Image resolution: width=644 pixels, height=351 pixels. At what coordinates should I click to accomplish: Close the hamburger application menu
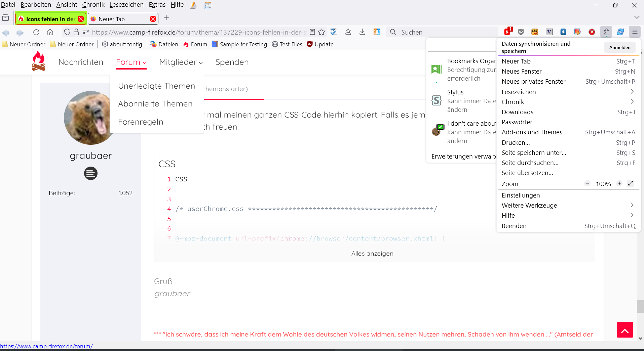click(x=635, y=32)
